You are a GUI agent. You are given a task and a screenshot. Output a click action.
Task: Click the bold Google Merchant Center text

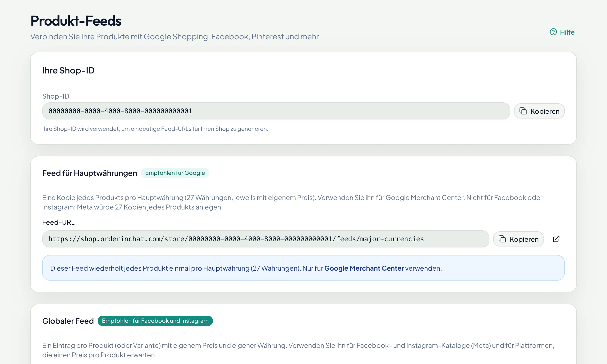(x=364, y=268)
